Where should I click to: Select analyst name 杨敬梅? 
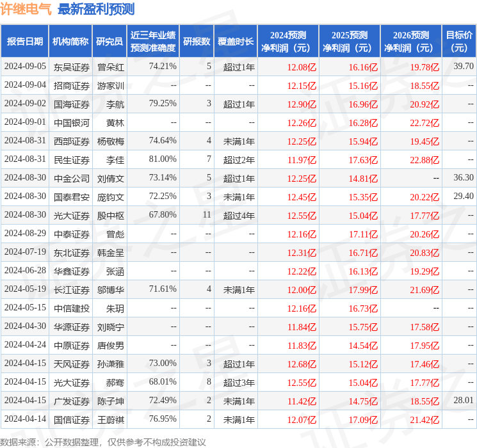pyautogui.click(x=111, y=141)
